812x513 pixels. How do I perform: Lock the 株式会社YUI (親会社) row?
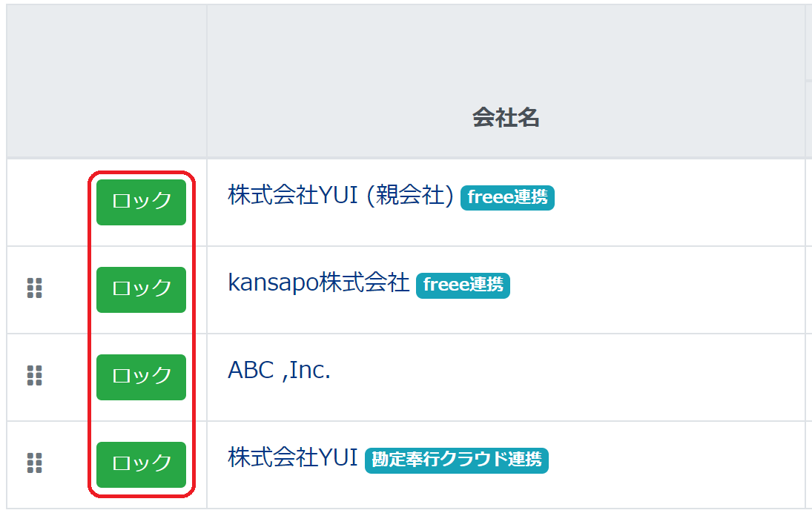[x=141, y=202]
